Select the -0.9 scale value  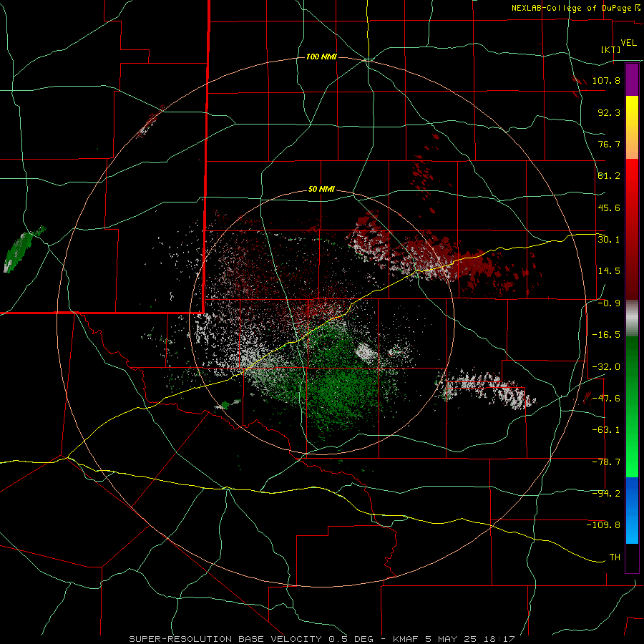(x=609, y=303)
